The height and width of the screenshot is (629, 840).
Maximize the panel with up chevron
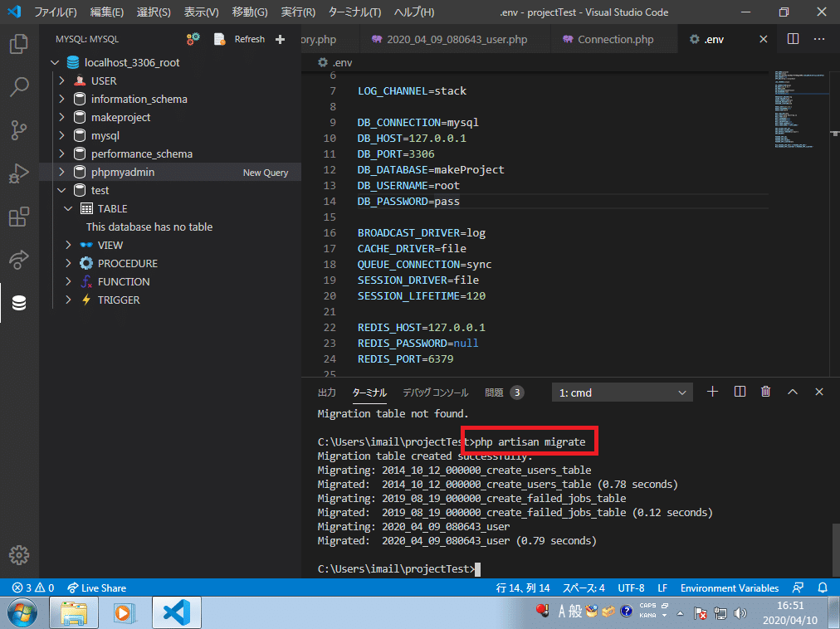coord(793,392)
